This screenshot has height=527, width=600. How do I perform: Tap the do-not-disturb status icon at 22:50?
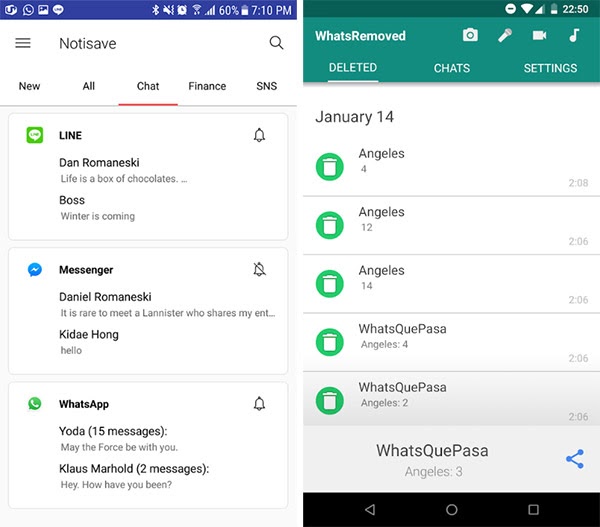point(510,9)
